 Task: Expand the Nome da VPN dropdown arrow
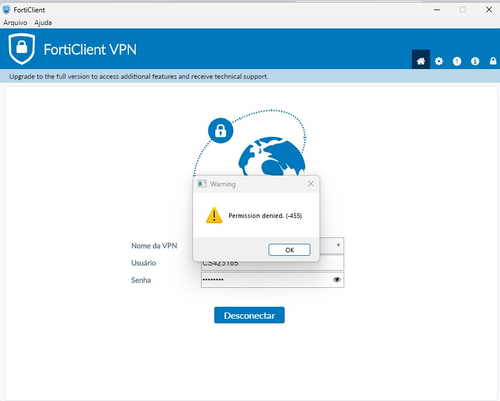pyautogui.click(x=338, y=245)
